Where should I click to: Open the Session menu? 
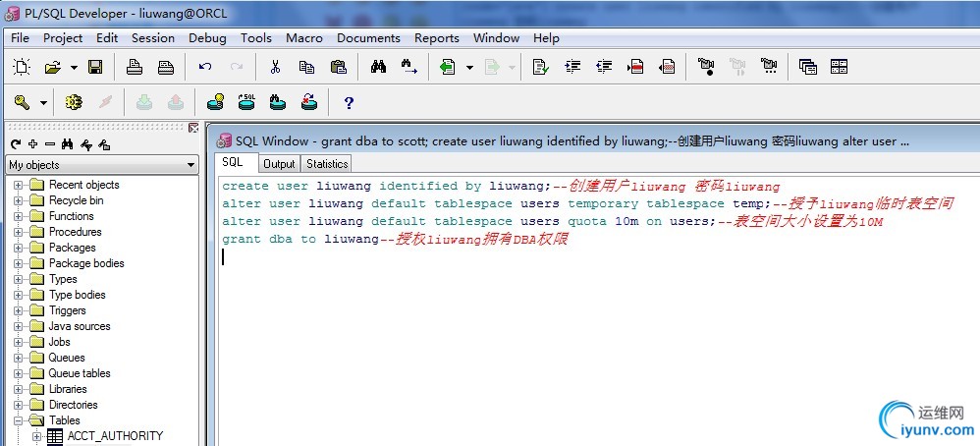coord(153,38)
